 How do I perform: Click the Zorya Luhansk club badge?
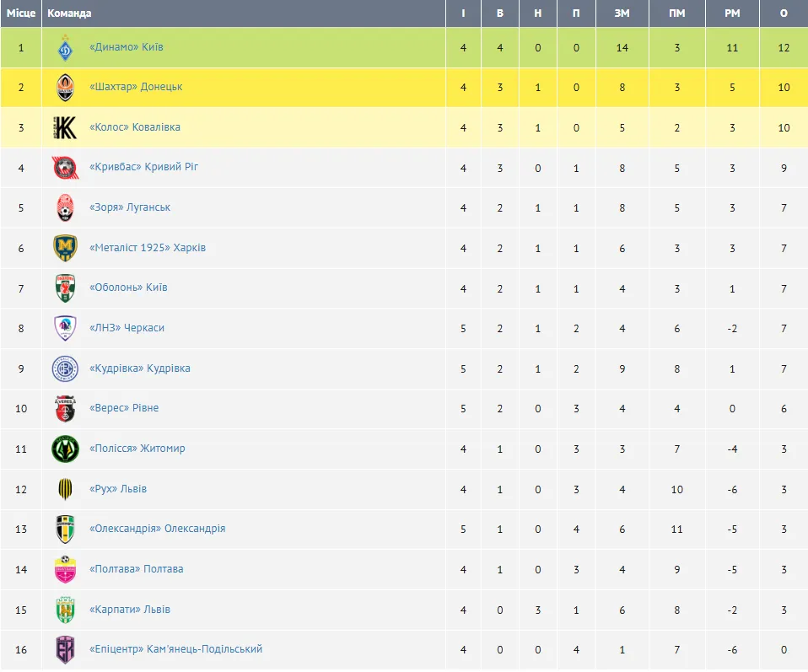[x=65, y=207]
